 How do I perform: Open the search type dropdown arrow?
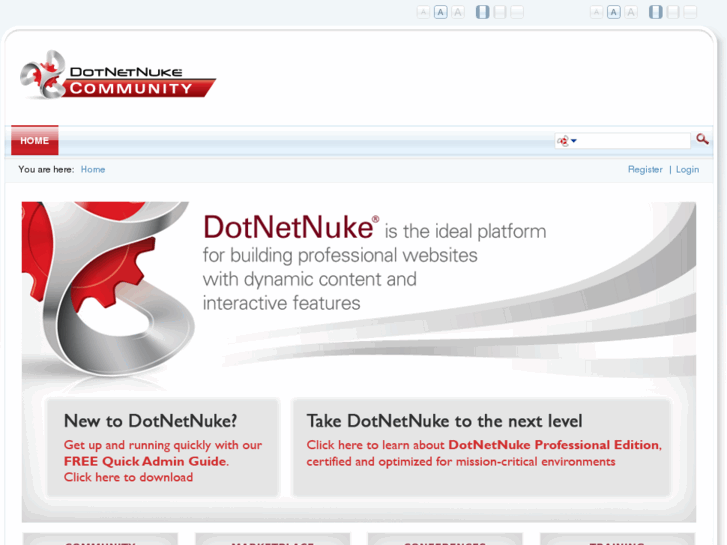(574, 141)
